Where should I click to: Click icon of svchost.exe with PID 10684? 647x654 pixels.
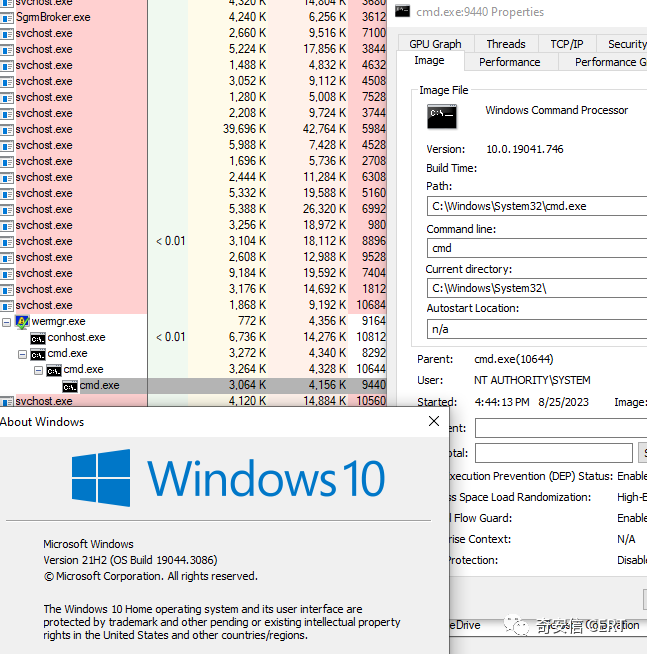[7, 306]
